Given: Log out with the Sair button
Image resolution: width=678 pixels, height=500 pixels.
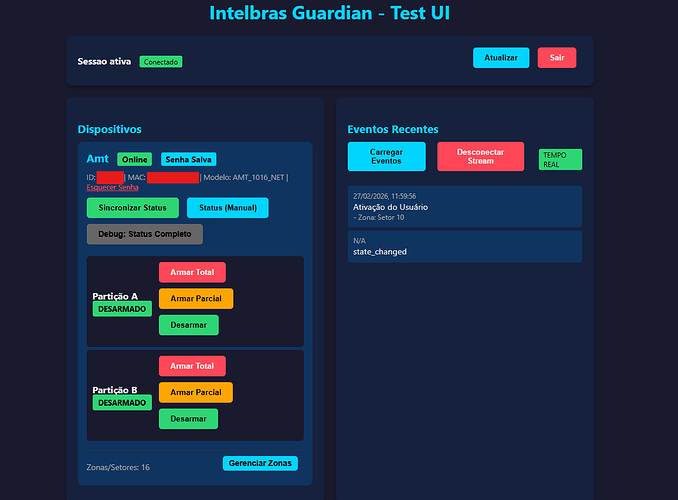Looking at the screenshot, I should pyautogui.click(x=556, y=58).
